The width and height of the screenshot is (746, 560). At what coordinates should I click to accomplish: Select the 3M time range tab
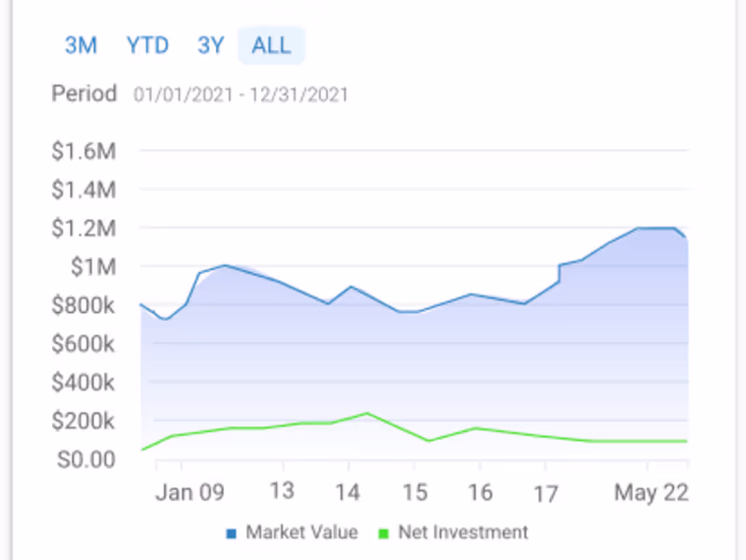(x=80, y=45)
